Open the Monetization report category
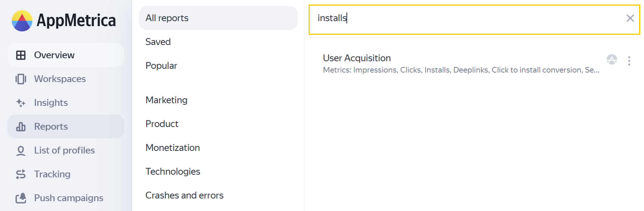This screenshot has height=211, width=644. click(173, 148)
